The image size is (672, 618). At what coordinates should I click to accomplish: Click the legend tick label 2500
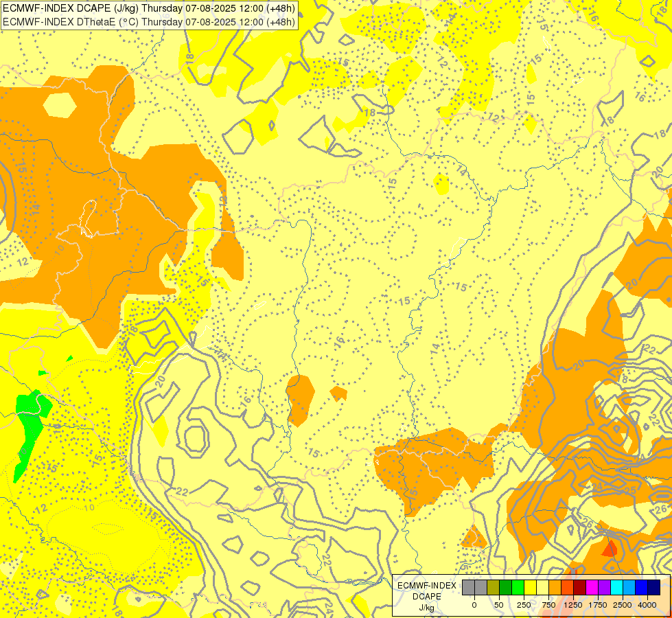[623, 605]
